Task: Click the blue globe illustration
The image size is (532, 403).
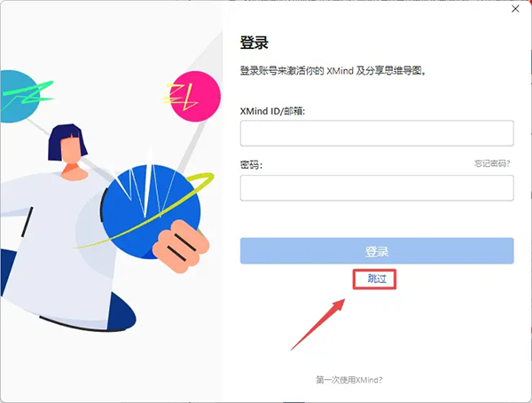Action: (151, 211)
